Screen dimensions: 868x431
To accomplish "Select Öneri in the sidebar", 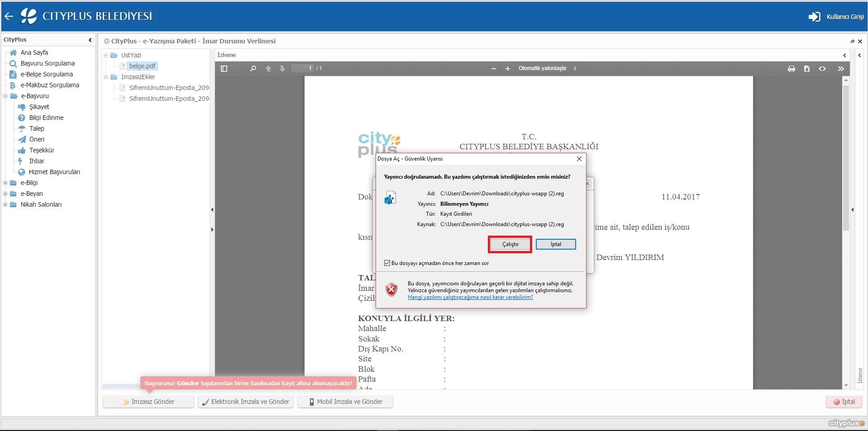I will [x=37, y=139].
